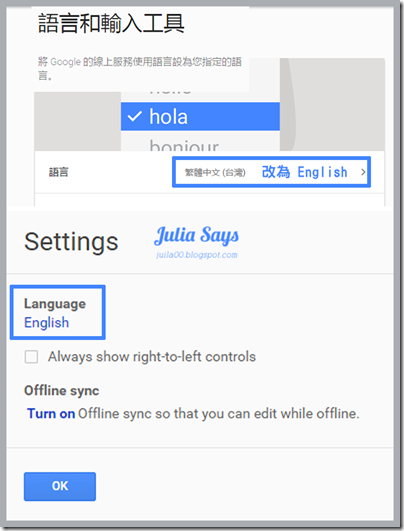This screenshot has width=404, height=531.
Task: Confirm settings with the OK button
Action: pos(60,486)
